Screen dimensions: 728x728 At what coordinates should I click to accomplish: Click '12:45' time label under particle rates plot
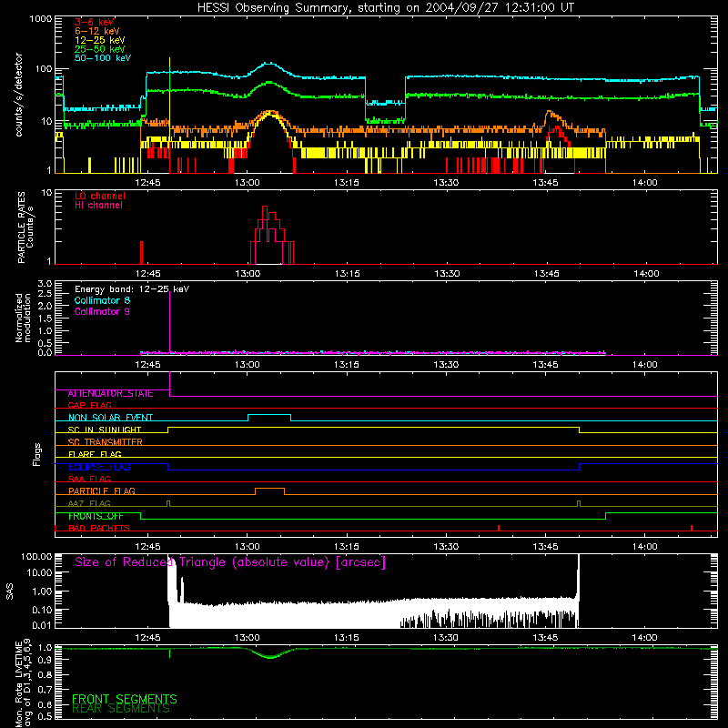(x=147, y=274)
